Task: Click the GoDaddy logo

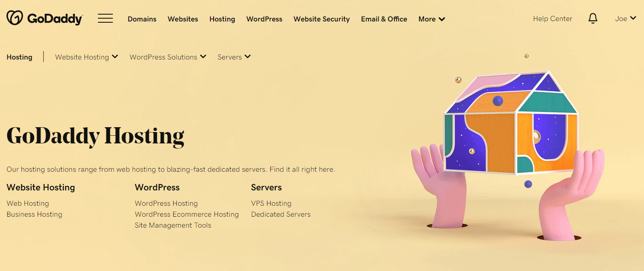Action: pyautogui.click(x=44, y=18)
